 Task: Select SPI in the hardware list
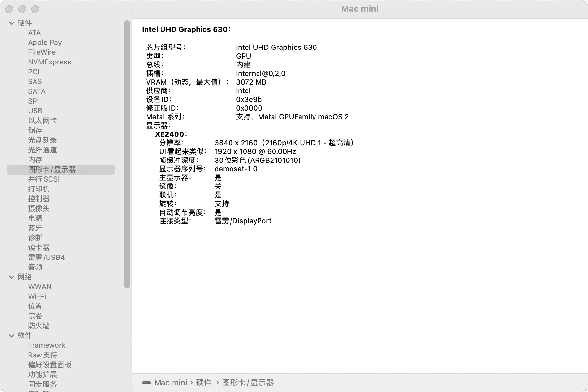coord(34,101)
